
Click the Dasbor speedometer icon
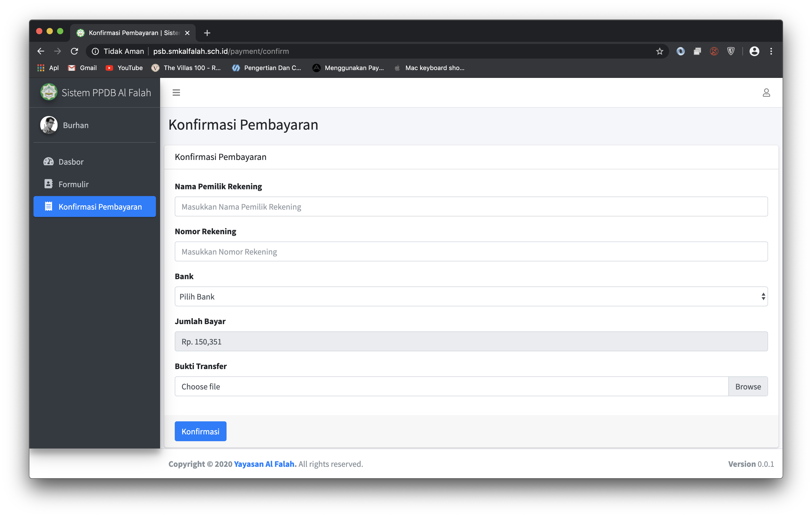49,162
